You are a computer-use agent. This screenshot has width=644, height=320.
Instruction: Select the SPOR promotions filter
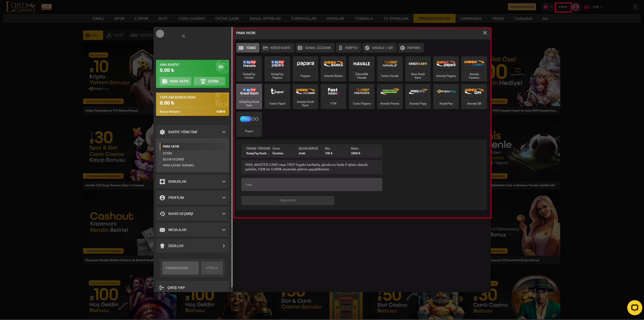click(x=115, y=35)
